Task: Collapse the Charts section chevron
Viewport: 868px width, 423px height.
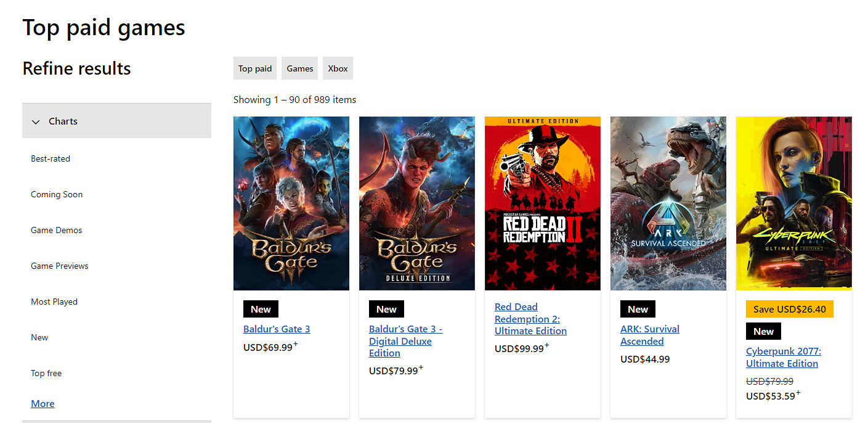Action: click(x=36, y=121)
